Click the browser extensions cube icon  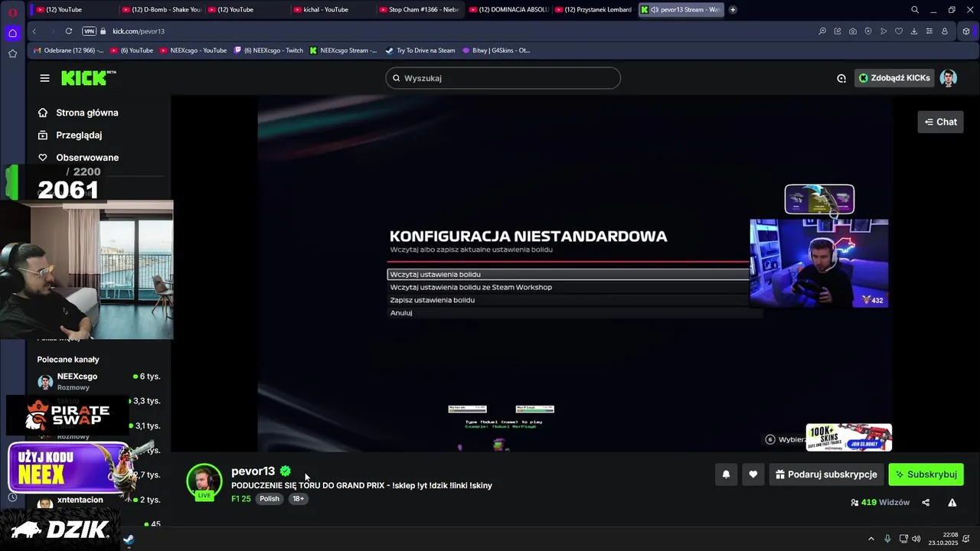(966, 31)
